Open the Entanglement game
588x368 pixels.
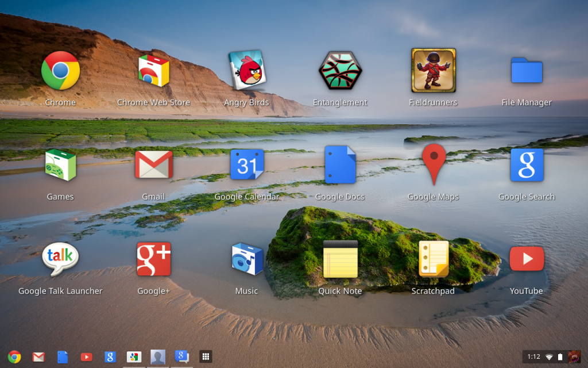pos(340,70)
